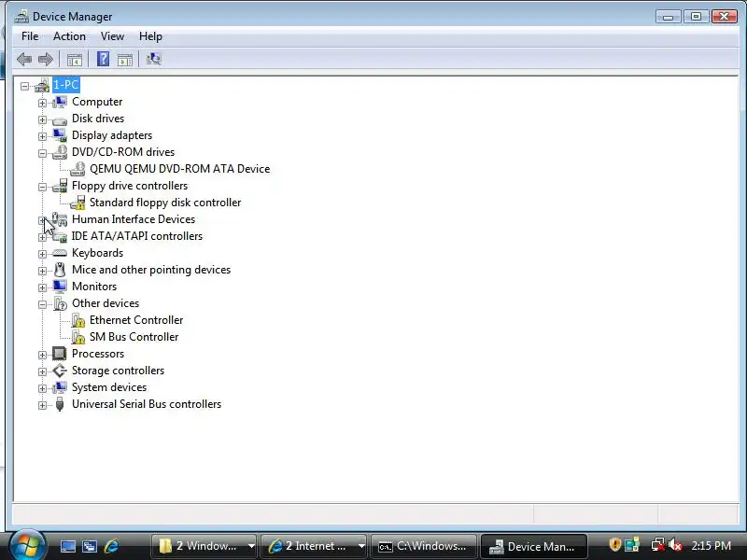The height and width of the screenshot is (560, 747).
Task: Click the Device Manager taskbar button
Action: coord(534,546)
